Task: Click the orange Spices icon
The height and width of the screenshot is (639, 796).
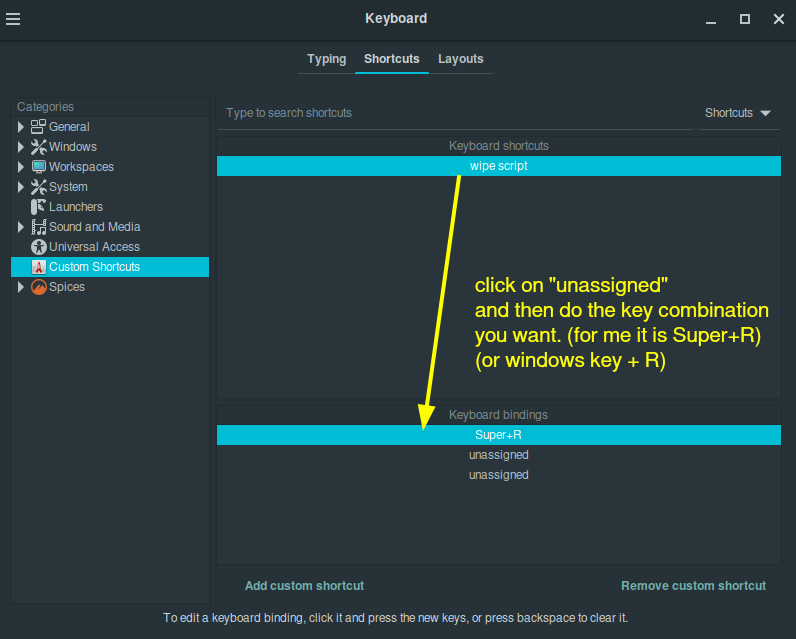Action: click(39, 287)
